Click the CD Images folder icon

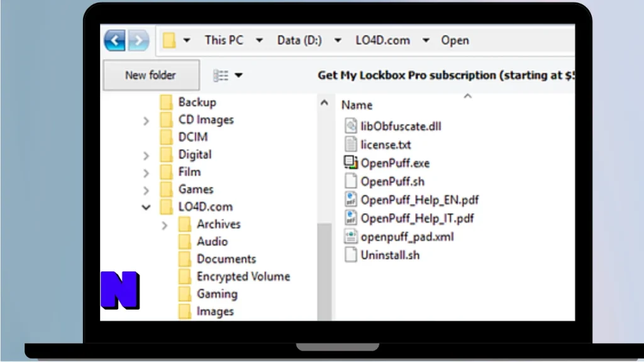(x=166, y=119)
